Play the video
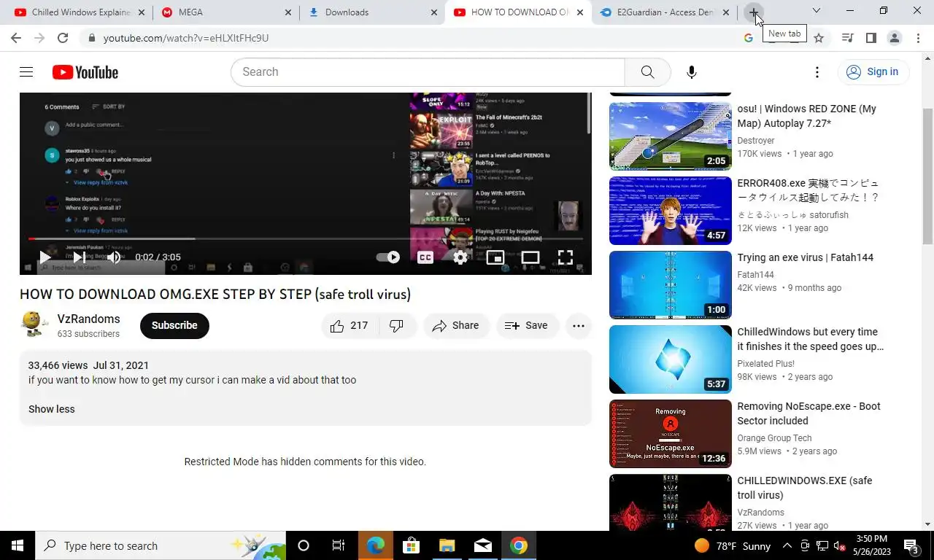This screenshot has width=934, height=560. click(x=45, y=257)
